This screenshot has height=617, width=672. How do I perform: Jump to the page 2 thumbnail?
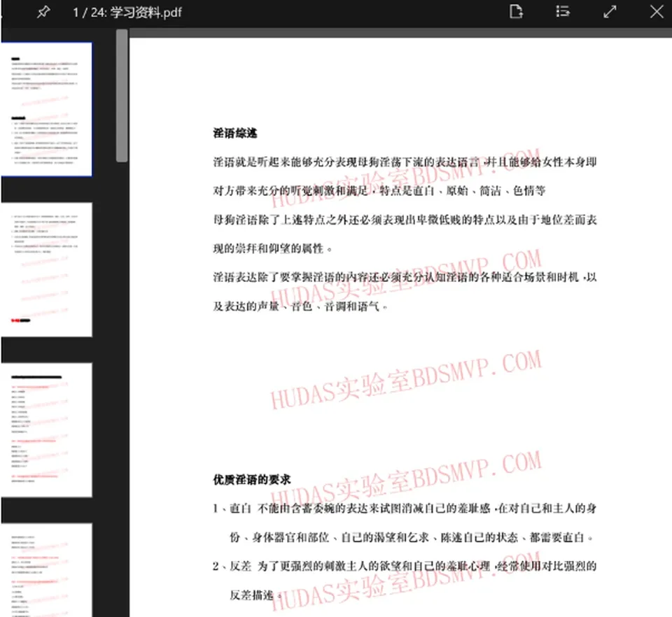(46, 270)
